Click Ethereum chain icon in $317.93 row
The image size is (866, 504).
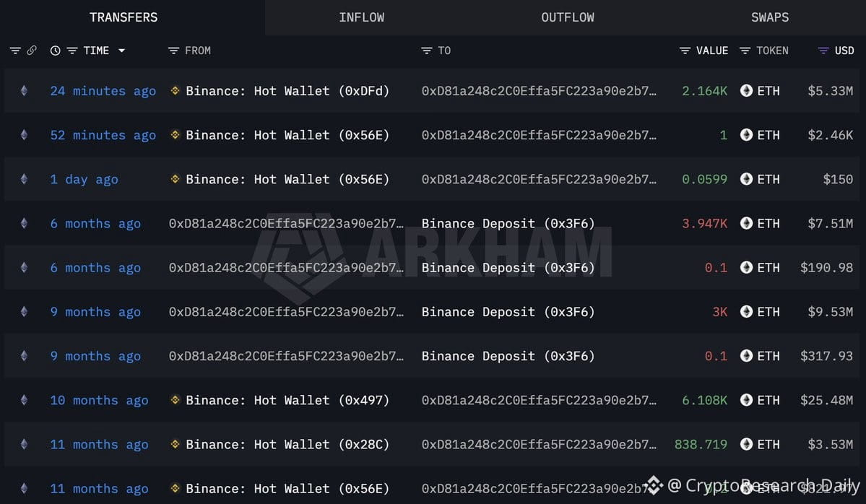pyautogui.click(x=24, y=355)
